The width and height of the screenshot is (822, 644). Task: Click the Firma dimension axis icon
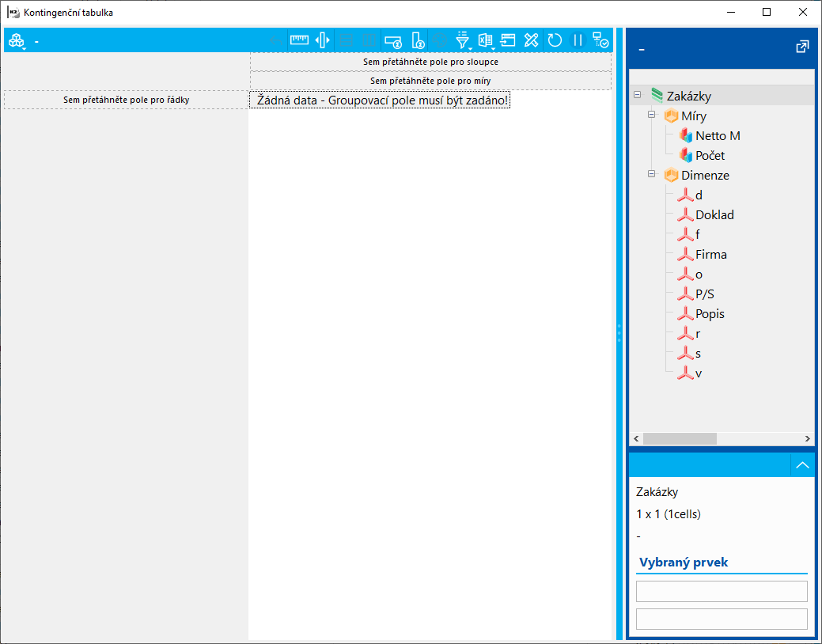tap(685, 254)
